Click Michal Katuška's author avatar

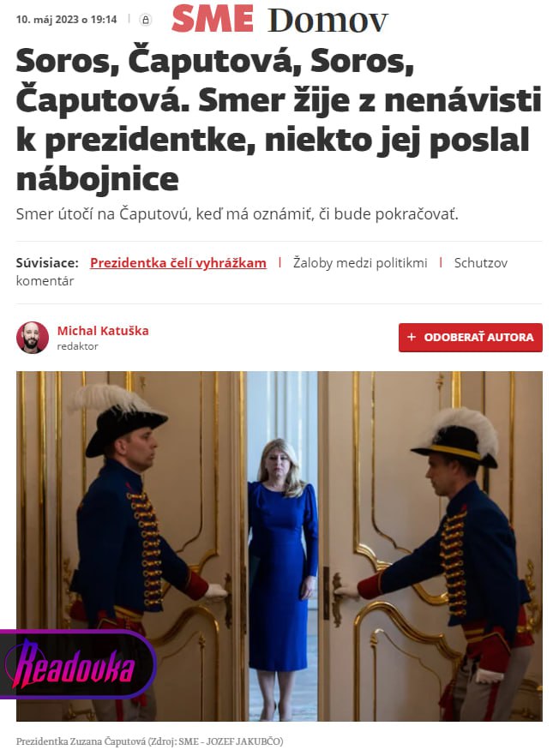33,338
